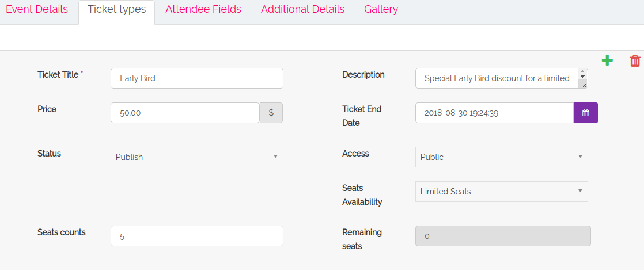Go to the Additional Details tab

click(302, 9)
